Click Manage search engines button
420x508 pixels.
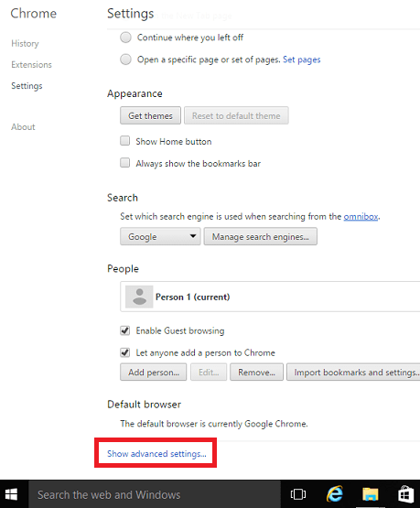pyautogui.click(x=261, y=236)
